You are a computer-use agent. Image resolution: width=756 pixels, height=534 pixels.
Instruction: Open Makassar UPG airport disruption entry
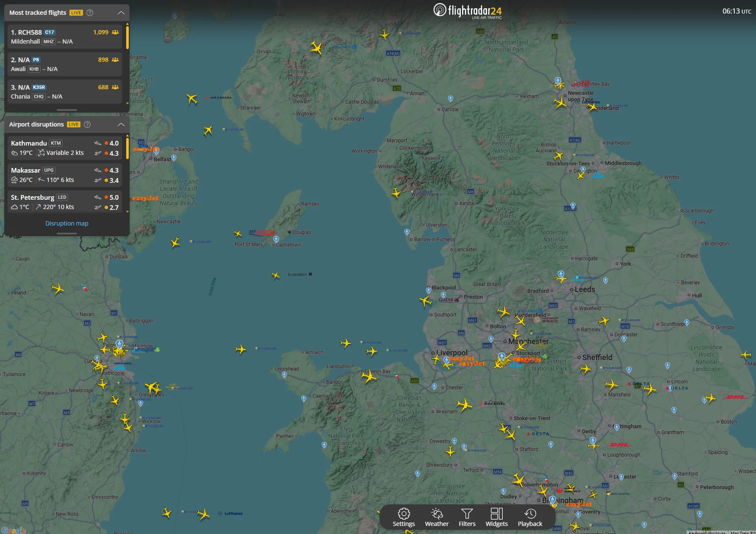click(x=64, y=175)
